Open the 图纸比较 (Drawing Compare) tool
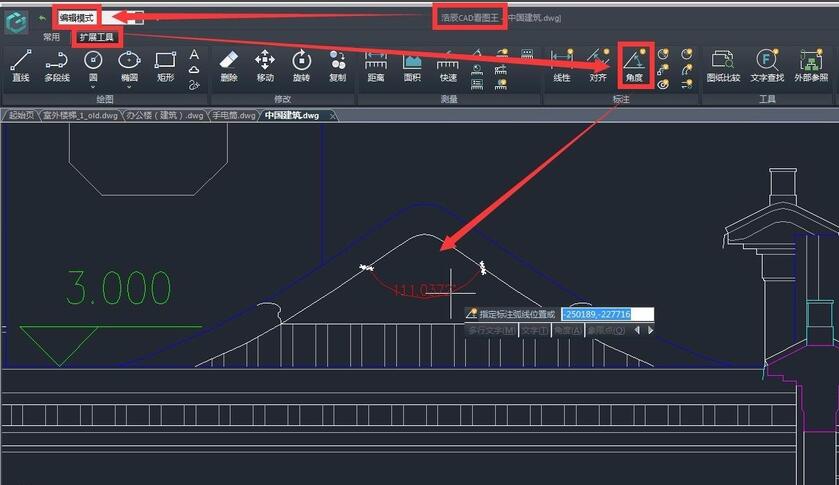The height and width of the screenshot is (485, 839). pos(721,65)
